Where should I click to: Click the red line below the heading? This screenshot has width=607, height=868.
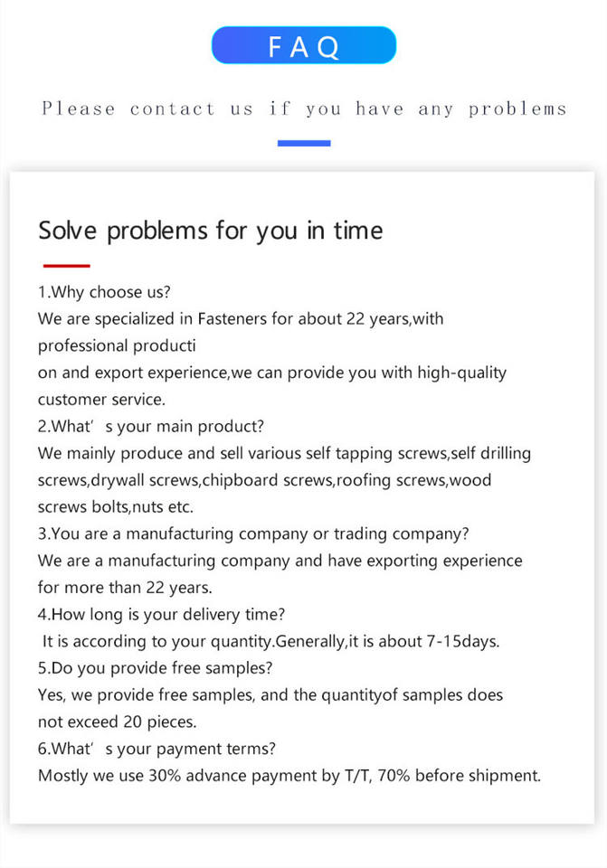pos(66,266)
